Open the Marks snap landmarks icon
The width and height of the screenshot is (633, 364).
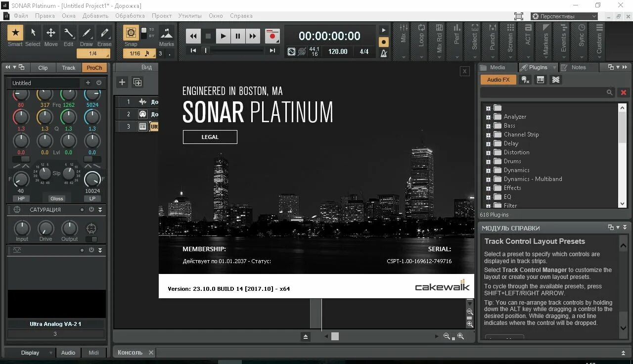(x=167, y=33)
